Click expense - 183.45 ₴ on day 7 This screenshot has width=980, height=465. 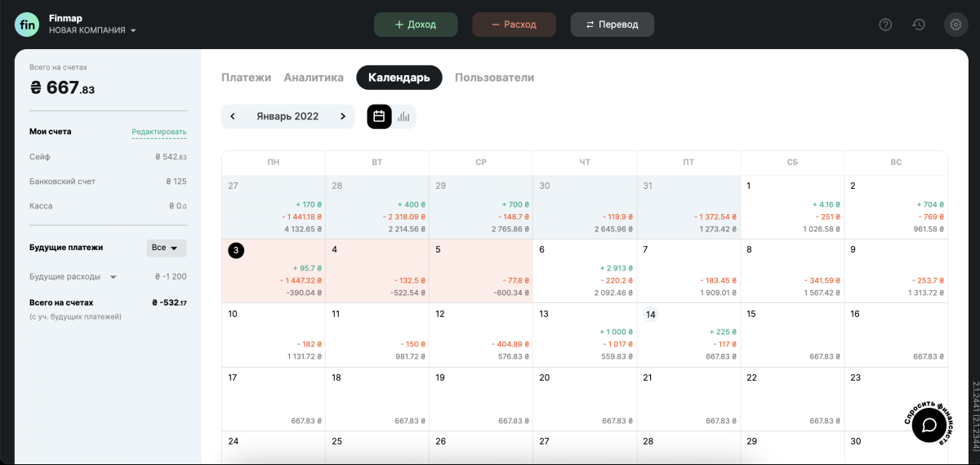click(x=719, y=280)
